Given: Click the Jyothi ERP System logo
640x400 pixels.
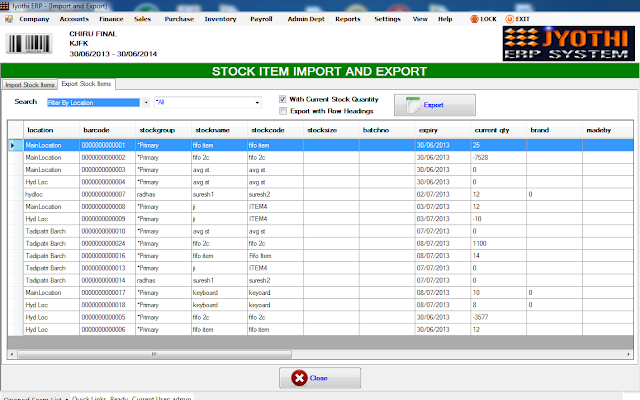Looking at the screenshot, I should pyautogui.click(x=569, y=44).
